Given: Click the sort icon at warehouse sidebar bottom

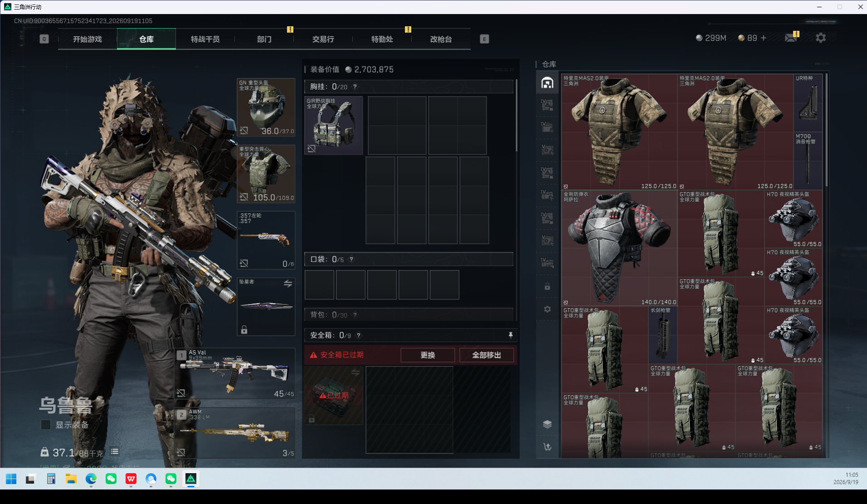Looking at the screenshot, I should tap(547, 447).
